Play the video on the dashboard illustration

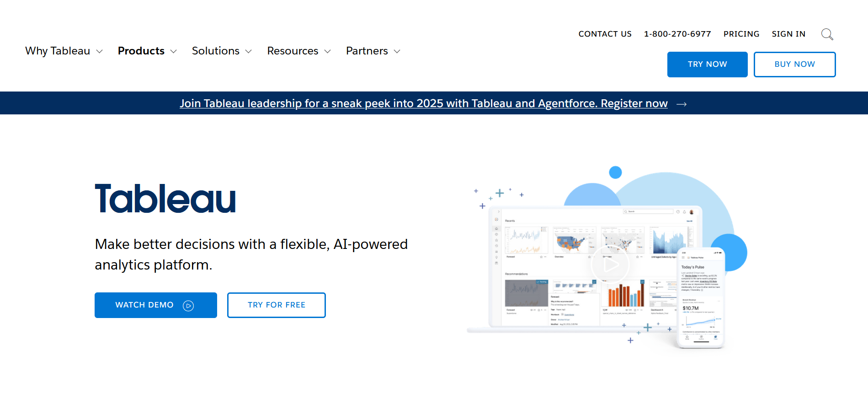pos(610,265)
